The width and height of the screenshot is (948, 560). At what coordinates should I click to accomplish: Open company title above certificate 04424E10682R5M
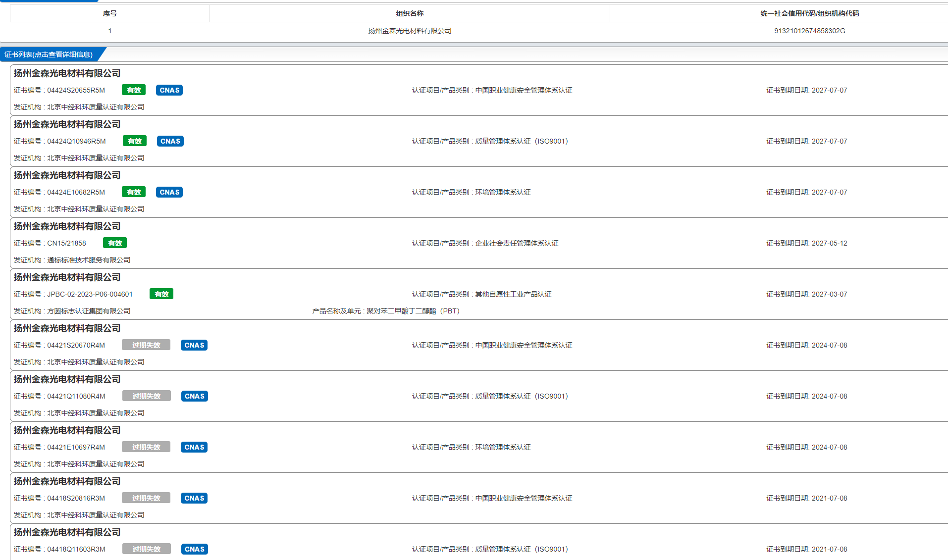[x=67, y=175]
